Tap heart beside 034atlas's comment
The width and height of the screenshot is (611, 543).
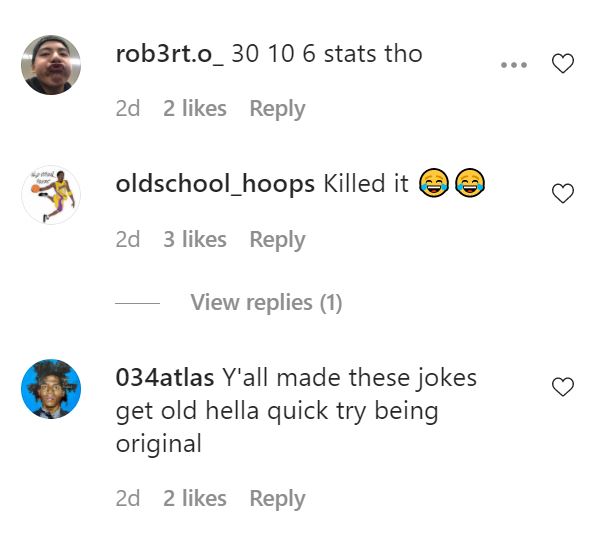[563, 387]
